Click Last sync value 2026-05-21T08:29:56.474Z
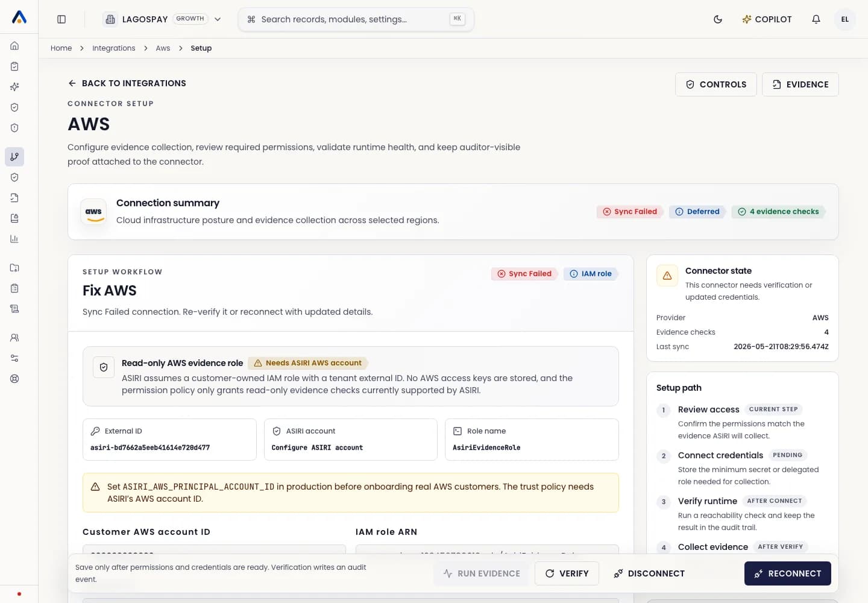868x603 pixels. click(781, 347)
